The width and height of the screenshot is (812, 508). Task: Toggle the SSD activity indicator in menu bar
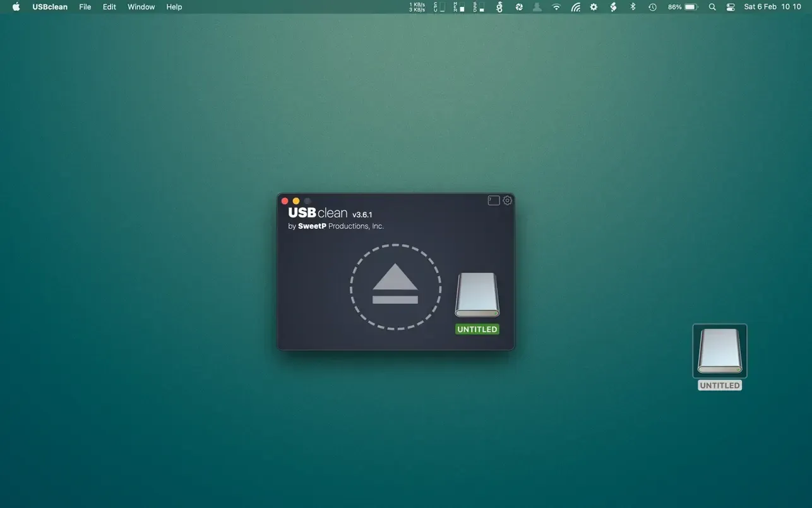[x=479, y=7]
